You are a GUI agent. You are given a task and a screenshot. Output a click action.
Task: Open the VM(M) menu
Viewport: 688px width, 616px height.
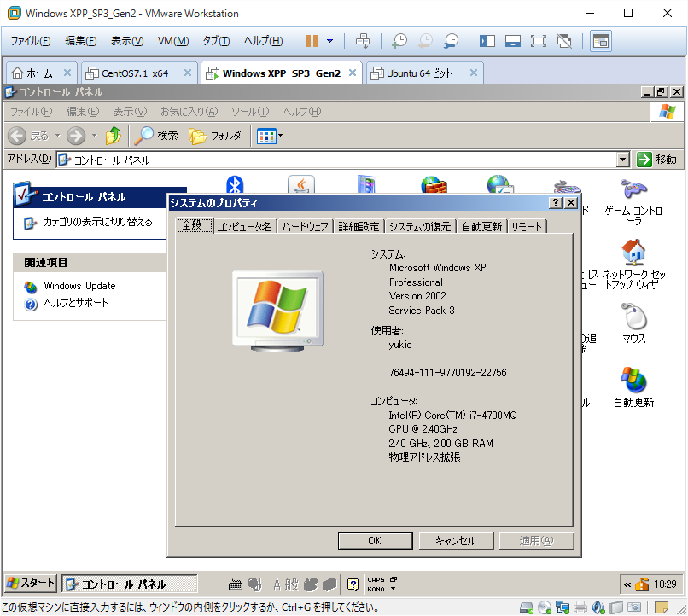point(172,41)
